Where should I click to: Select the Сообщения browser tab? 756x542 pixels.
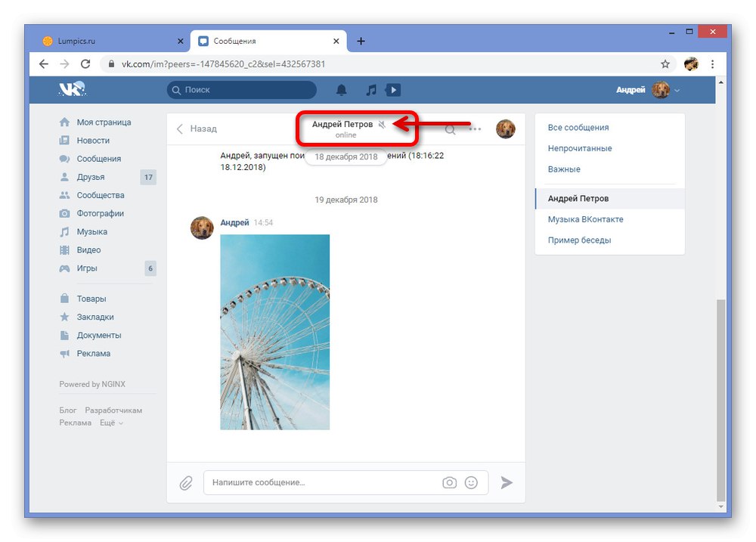(x=268, y=41)
